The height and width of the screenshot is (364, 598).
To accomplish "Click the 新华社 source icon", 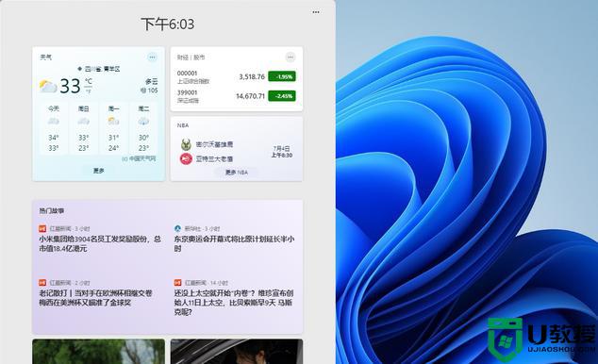I will click(177, 229).
